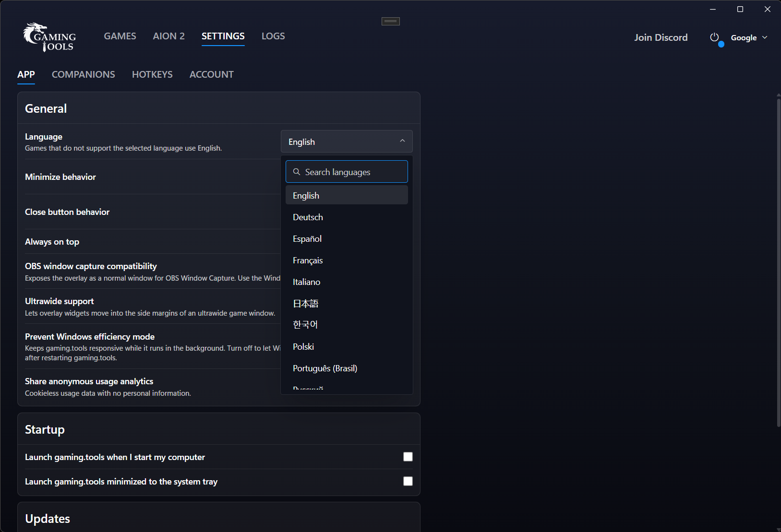Switch to the COMPANIONS sub-tab
The image size is (781, 532).
coord(84,74)
